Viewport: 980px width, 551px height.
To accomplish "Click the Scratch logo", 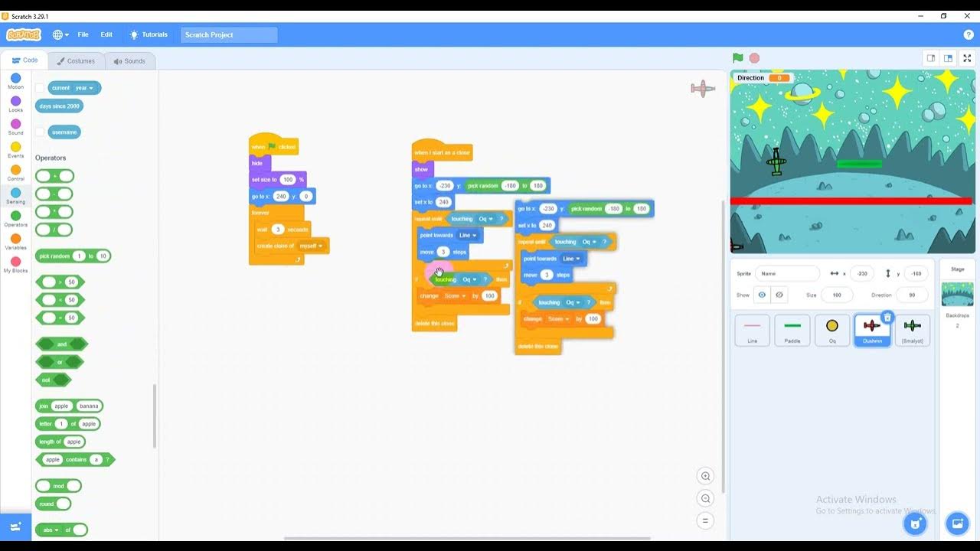I will [x=24, y=34].
